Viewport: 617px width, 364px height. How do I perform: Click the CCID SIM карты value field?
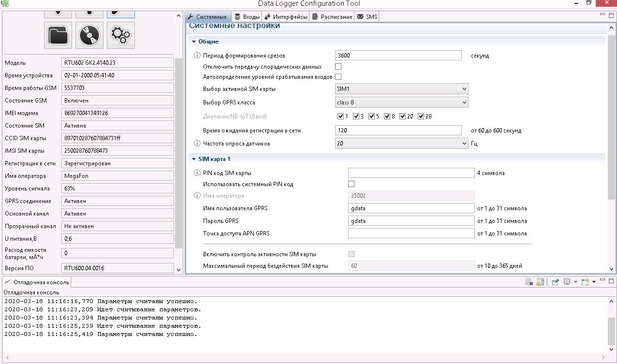(118, 138)
